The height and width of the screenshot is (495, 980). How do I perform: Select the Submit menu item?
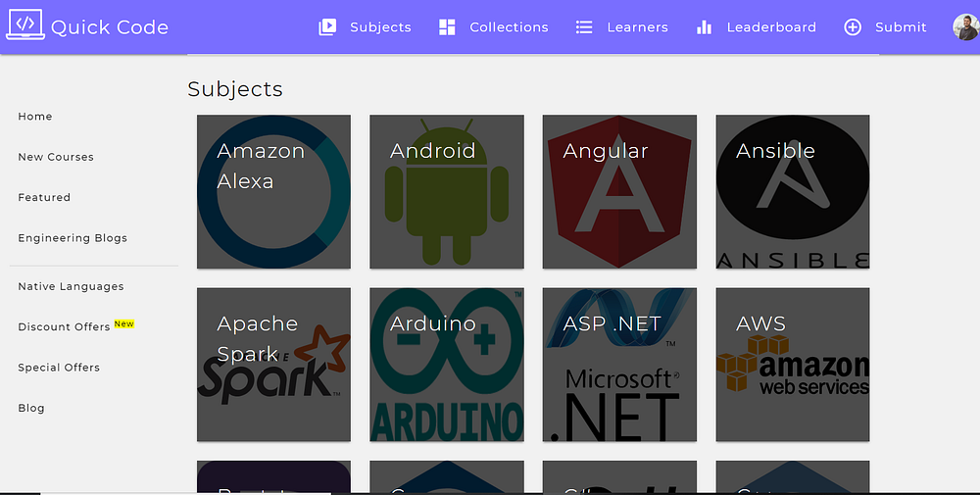pos(901,26)
